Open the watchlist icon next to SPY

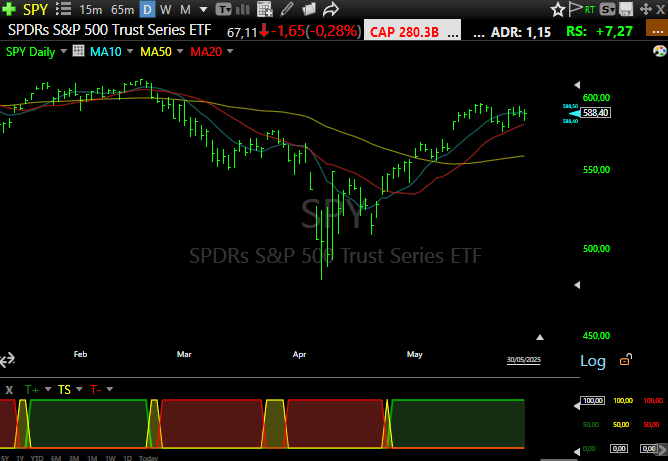pyautogui.click(x=63, y=9)
